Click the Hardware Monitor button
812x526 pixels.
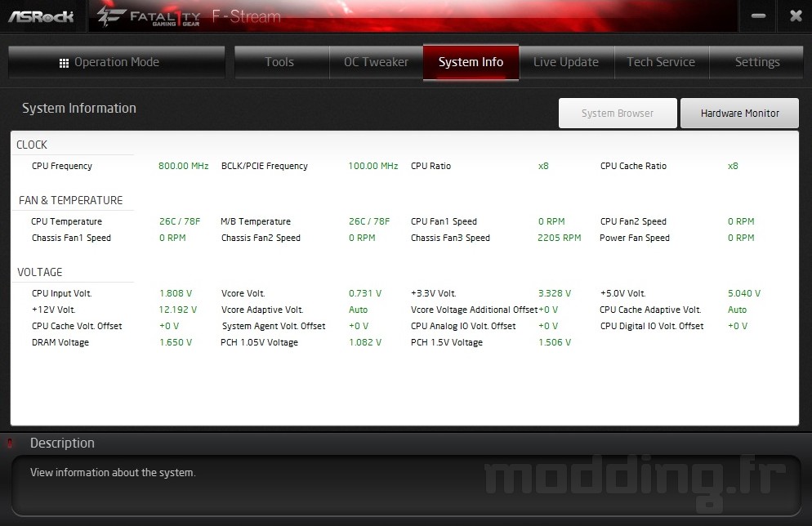click(x=739, y=113)
